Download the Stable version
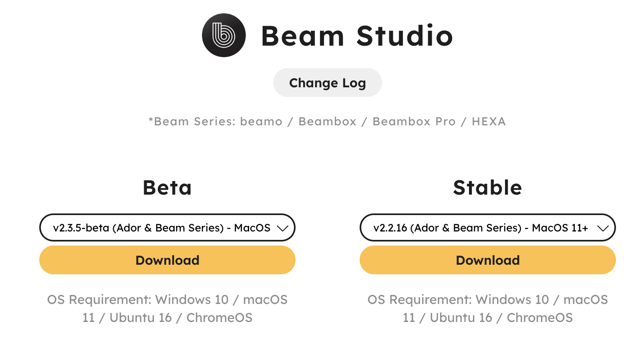The image size is (644, 338). coord(487,260)
